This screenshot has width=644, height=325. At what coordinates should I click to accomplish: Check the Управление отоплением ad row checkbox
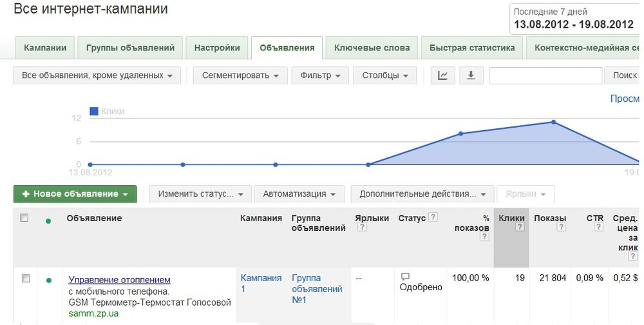point(26,279)
